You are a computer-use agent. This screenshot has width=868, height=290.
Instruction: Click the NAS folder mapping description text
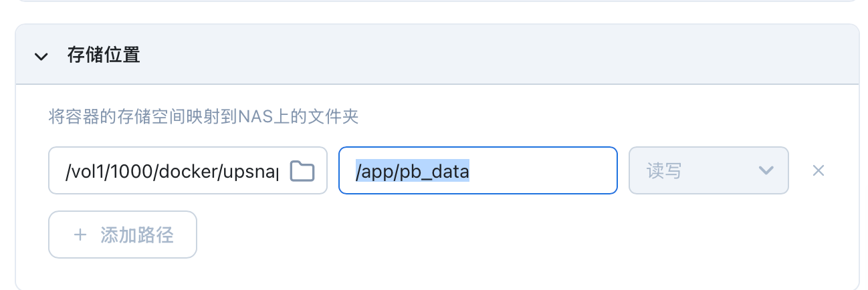204,118
